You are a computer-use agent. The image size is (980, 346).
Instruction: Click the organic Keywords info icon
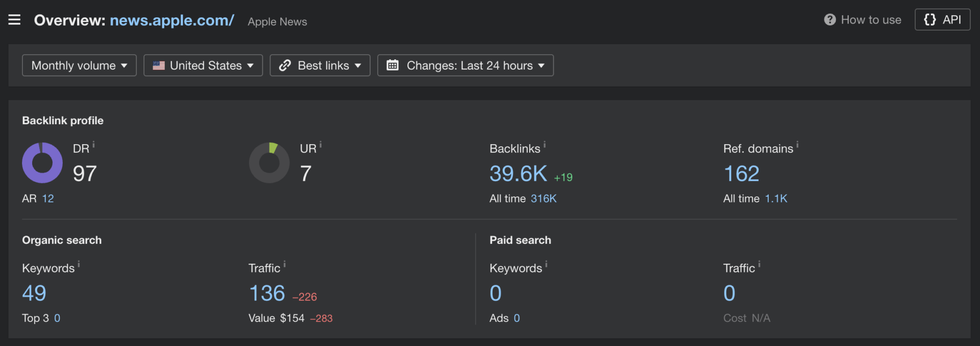pos(79,265)
